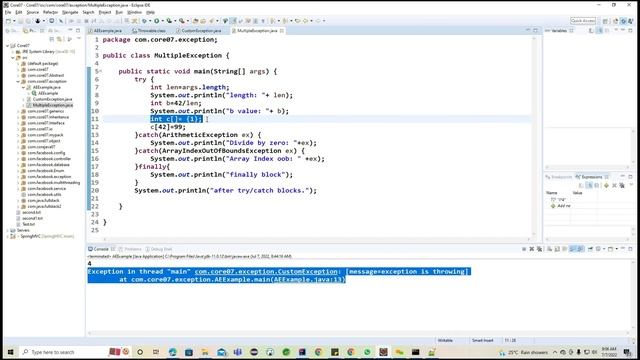640x360 pixels.
Task: Open the weather 25°C Rain showers widget
Action: click(524, 352)
